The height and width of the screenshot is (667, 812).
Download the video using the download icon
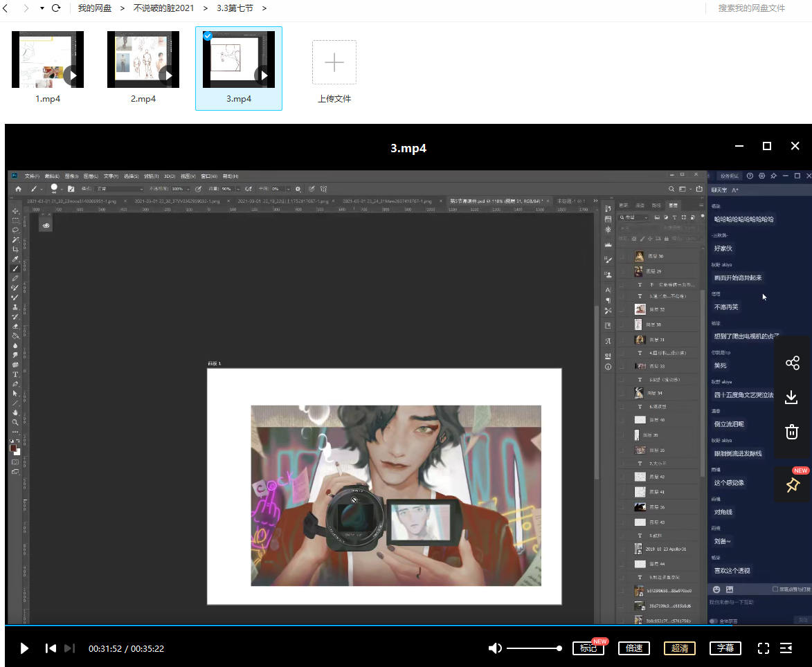[x=792, y=397]
